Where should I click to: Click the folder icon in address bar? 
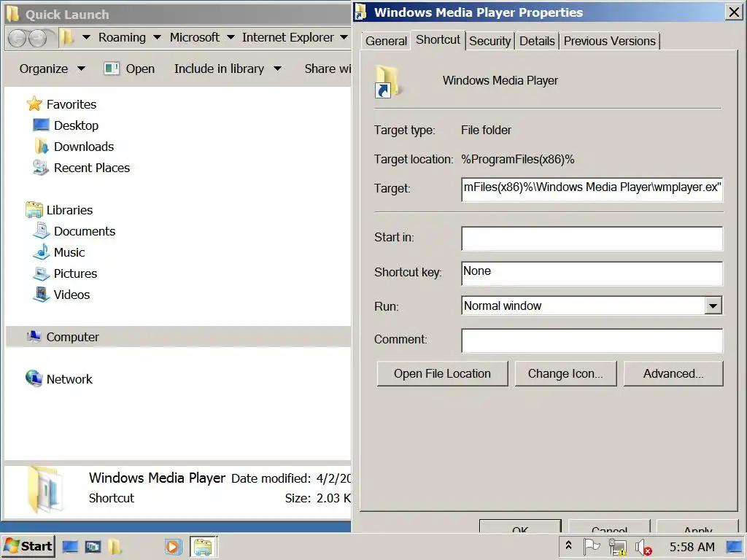point(67,37)
